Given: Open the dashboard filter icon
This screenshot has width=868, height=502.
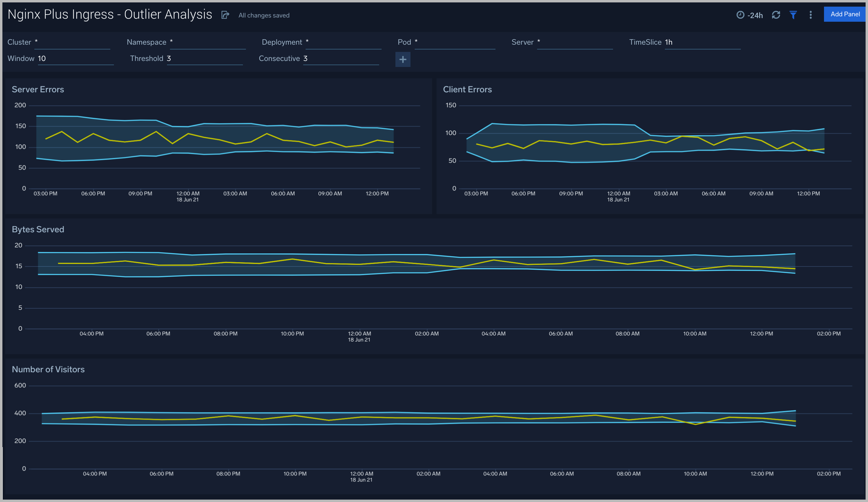Looking at the screenshot, I should 793,15.
